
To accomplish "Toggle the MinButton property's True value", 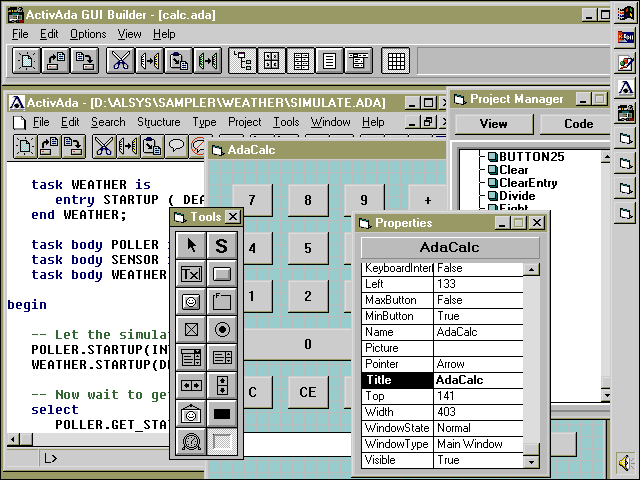I will click(x=478, y=316).
